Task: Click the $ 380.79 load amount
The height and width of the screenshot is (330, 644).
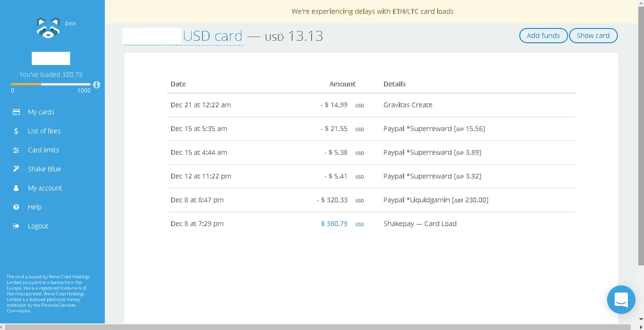Action: tap(334, 223)
